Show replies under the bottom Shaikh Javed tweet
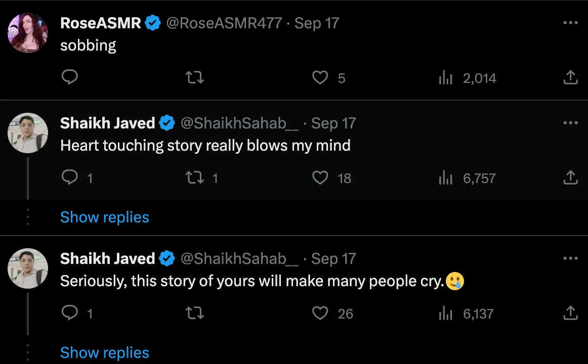588x364 pixels. click(104, 352)
